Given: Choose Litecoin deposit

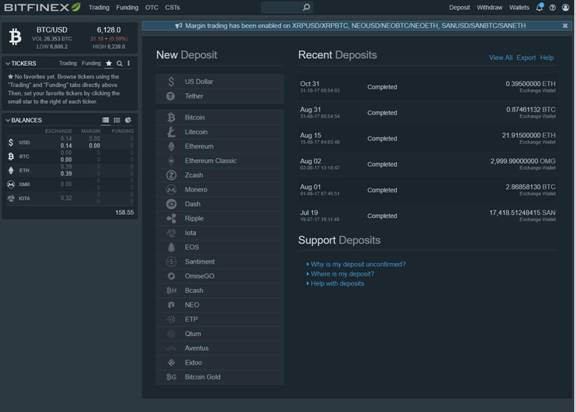Looking at the screenshot, I should [x=220, y=132].
